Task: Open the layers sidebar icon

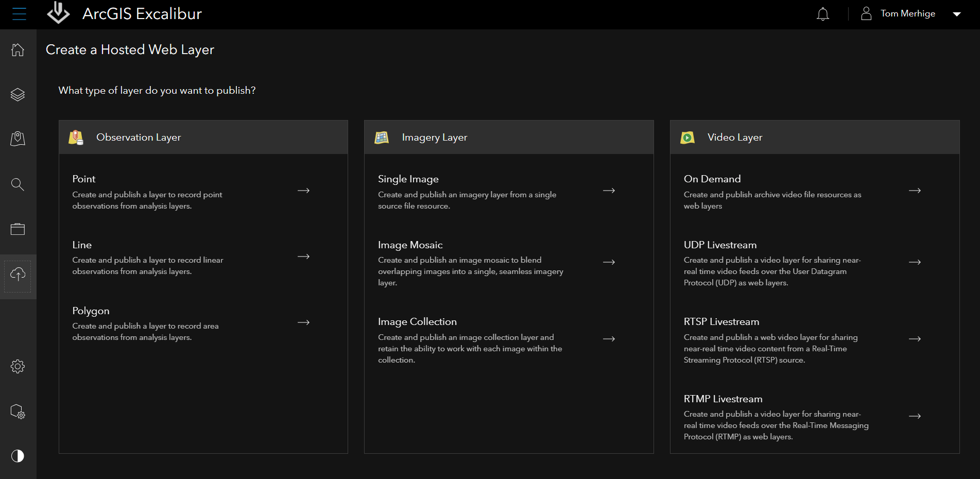Action: (18, 95)
